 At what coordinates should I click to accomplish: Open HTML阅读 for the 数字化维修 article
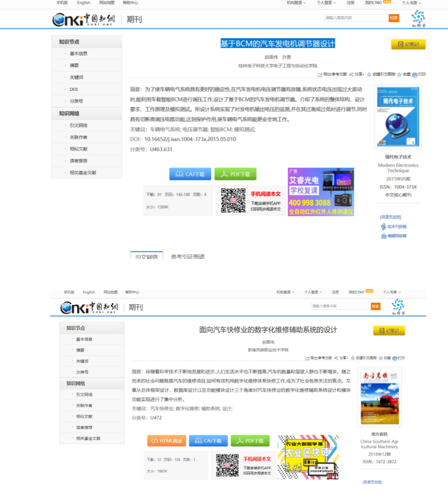[x=166, y=441]
